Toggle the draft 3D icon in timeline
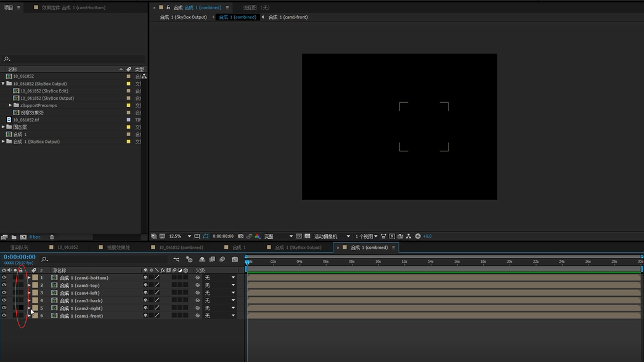 pyautogui.click(x=189, y=259)
